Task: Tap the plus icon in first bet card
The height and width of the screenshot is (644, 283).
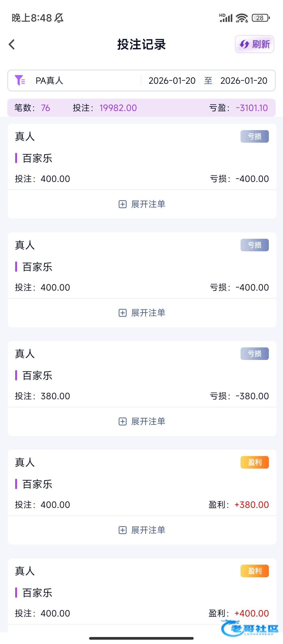Action: pyautogui.click(x=123, y=204)
